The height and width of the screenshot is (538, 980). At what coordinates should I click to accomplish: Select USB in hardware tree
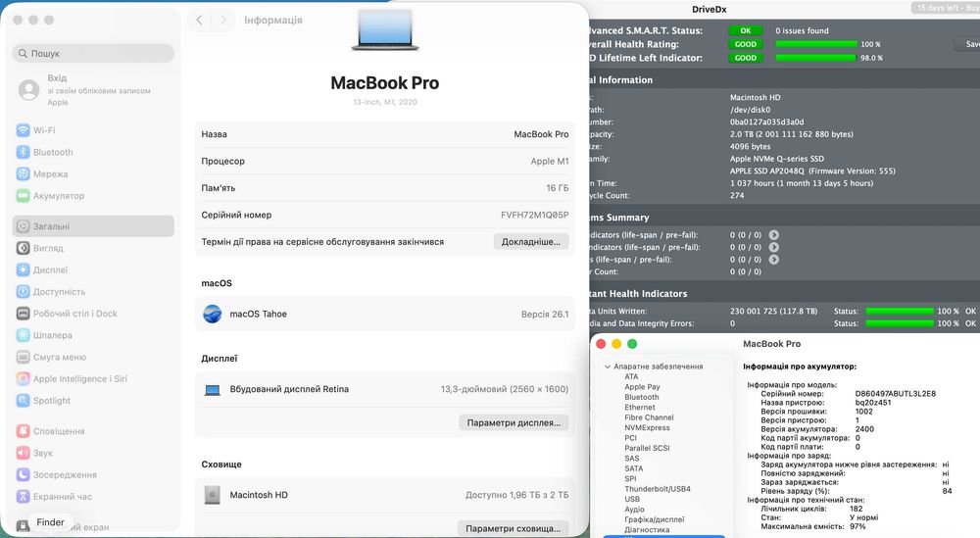(x=632, y=499)
